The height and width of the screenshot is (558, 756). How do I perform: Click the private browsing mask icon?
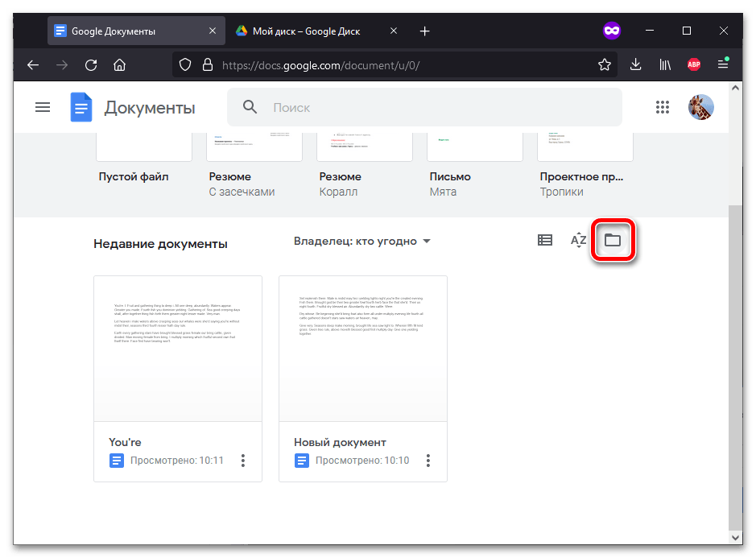coord(612,31)
